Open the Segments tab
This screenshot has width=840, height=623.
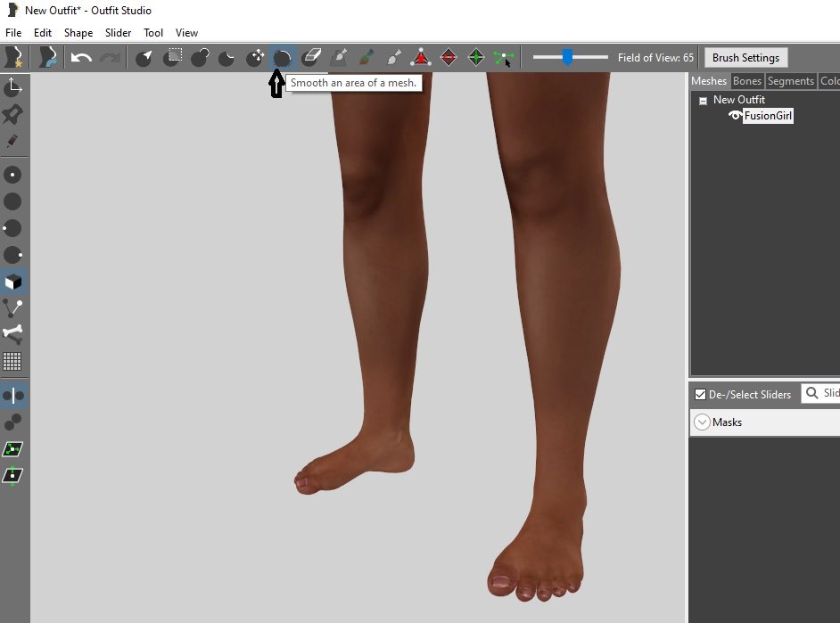tap(790, 81)
